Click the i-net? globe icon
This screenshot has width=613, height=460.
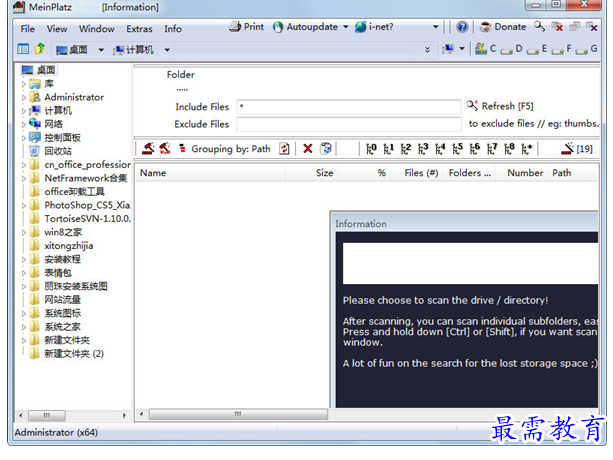360,27
